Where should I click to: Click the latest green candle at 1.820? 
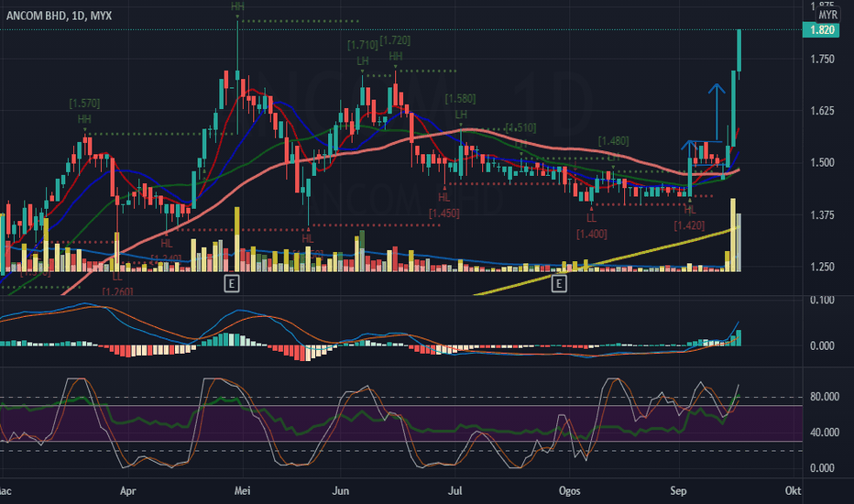coord(739,50)
